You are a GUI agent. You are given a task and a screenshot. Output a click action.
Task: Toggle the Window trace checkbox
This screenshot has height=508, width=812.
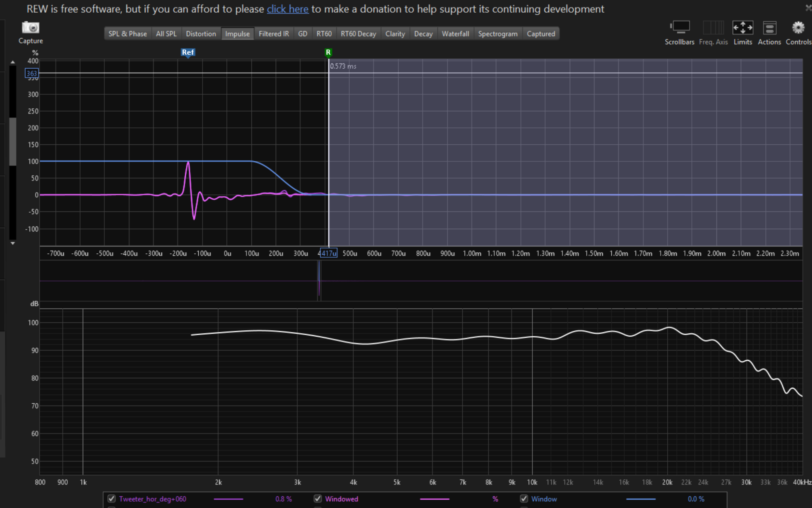(524, 498)
